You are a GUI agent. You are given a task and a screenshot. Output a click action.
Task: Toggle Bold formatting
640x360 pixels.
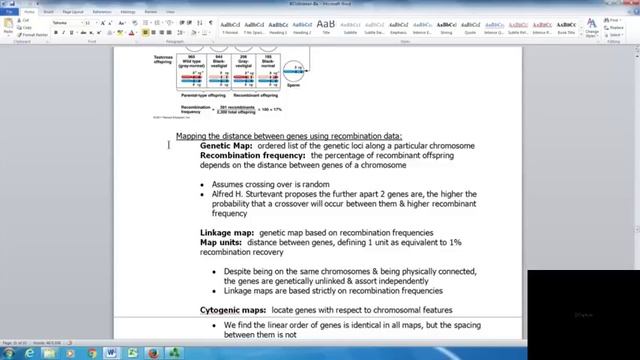(56, 33)
